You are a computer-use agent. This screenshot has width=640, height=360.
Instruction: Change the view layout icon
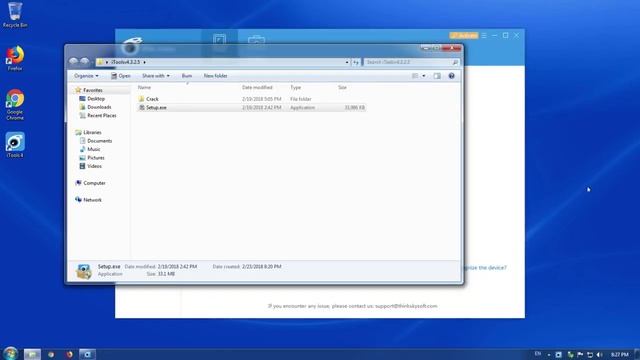coord(415,76)
